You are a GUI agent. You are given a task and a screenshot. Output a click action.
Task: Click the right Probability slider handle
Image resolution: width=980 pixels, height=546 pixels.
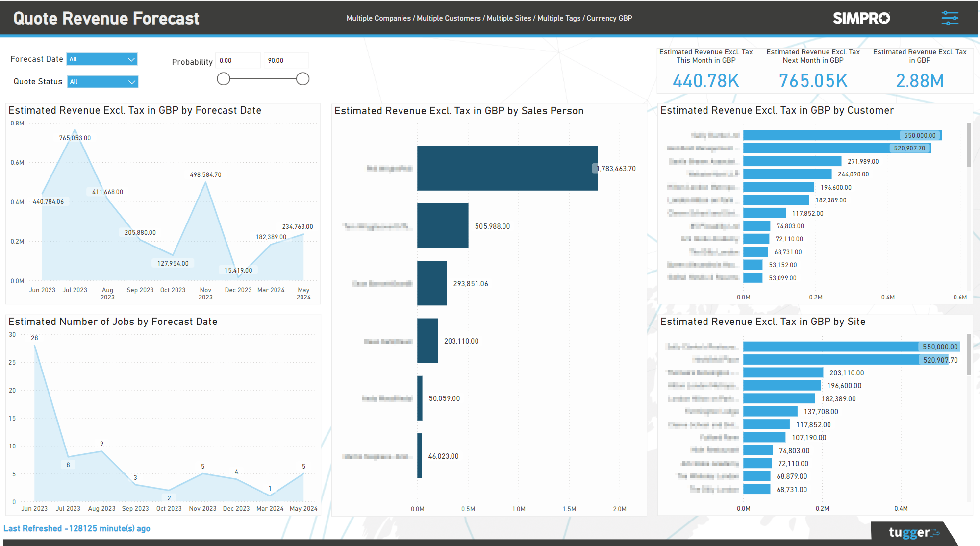302,78
